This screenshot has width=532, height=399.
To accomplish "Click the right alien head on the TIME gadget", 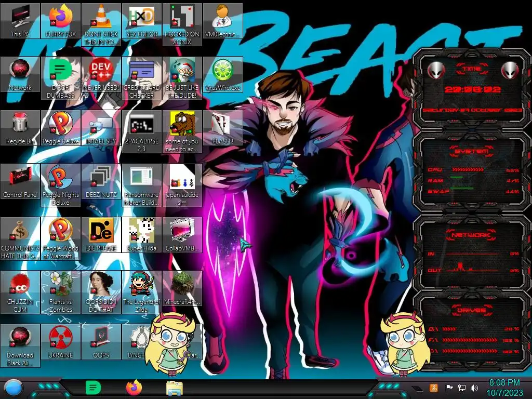I will (510, 70).
